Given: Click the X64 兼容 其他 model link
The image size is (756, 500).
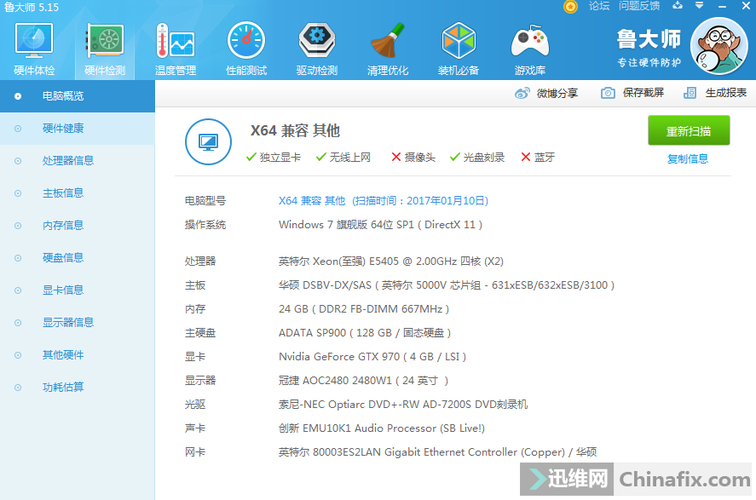Looking at the screenshot, I should [383, 201].
